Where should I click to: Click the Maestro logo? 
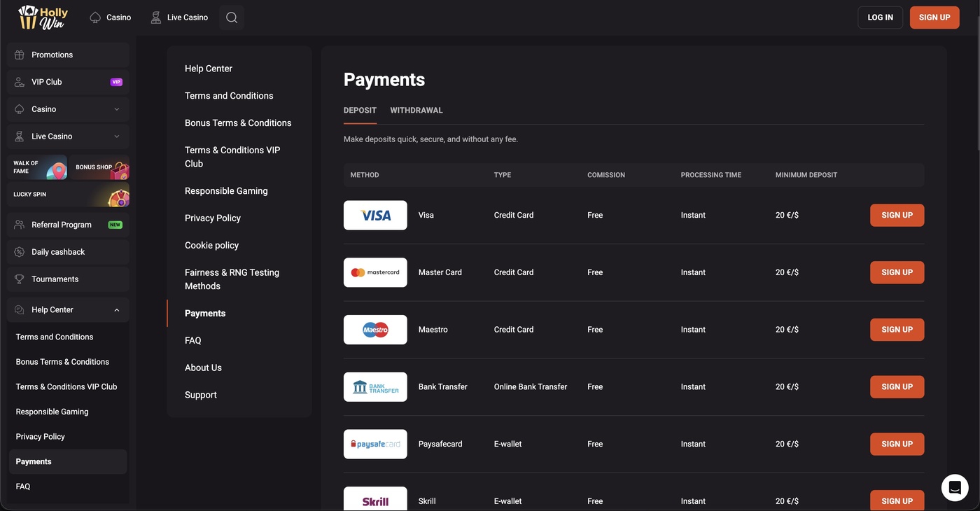375,330
